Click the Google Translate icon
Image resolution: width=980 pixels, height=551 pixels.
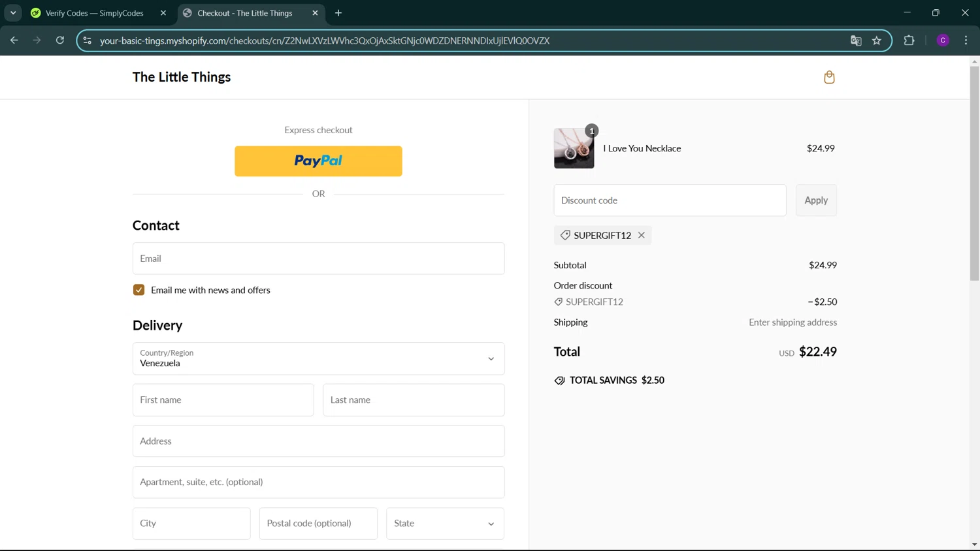856,40
